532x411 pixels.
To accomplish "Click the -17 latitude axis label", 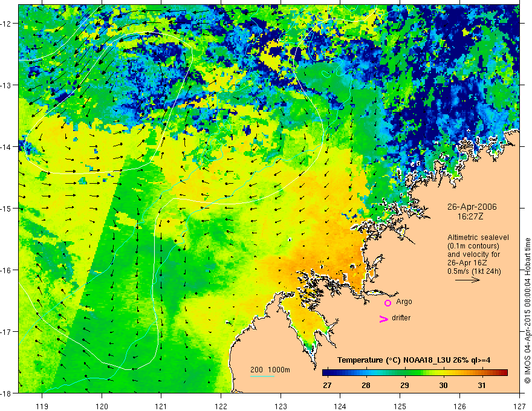I will coord(7,332).
